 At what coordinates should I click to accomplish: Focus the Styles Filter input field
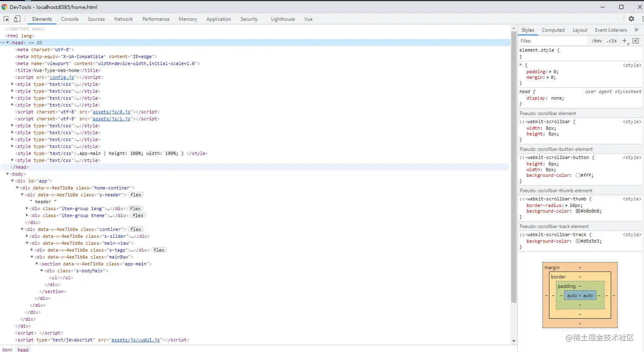click(552, 41)
